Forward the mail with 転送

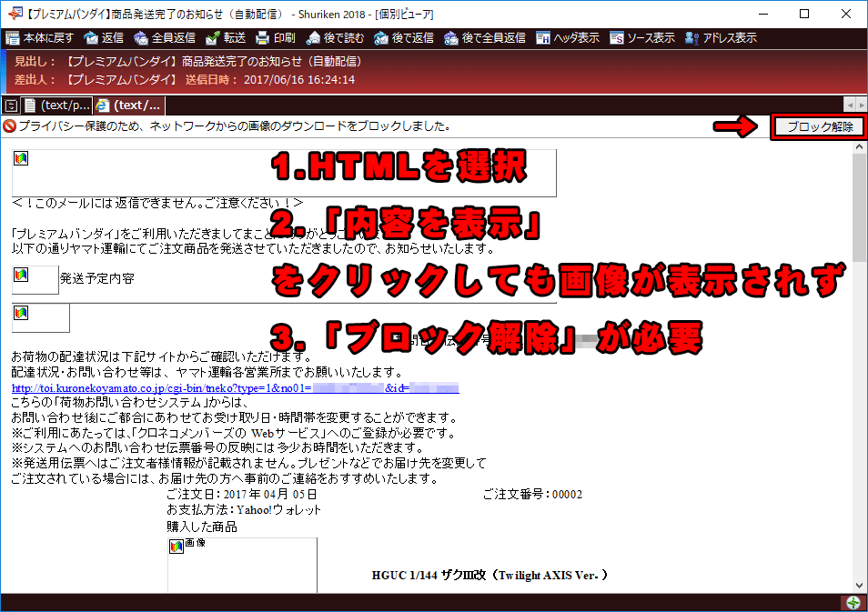(226, 38)
